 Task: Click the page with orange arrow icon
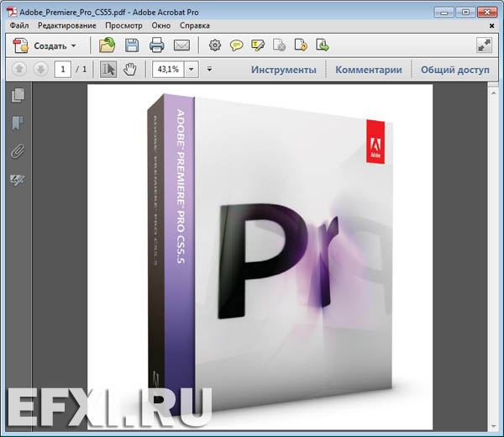(301, 45)
